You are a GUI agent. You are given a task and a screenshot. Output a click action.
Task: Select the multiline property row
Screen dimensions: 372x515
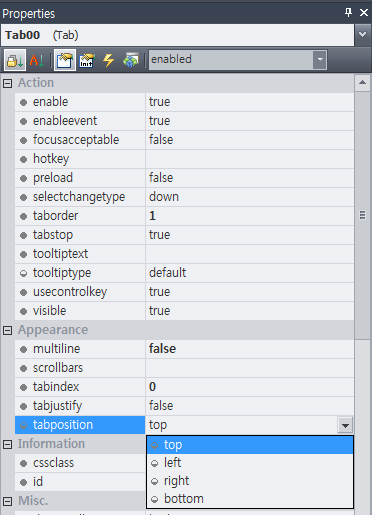click(184, 349)
